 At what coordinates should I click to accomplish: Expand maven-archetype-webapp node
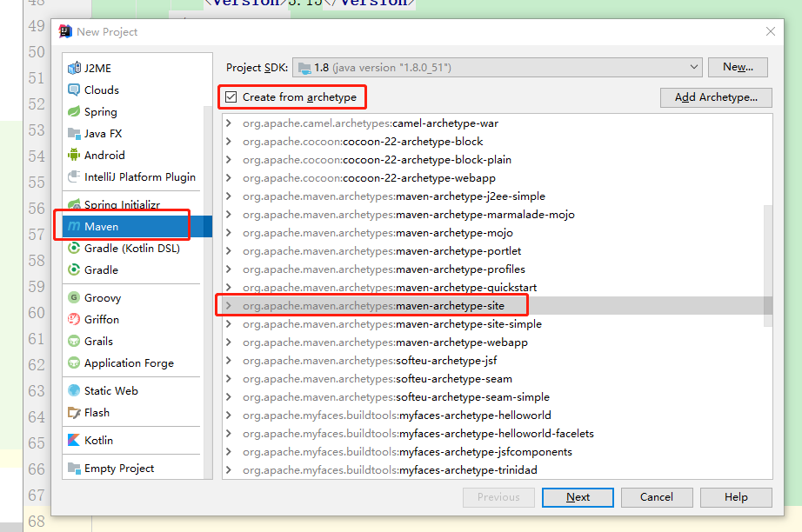click(229, 342)
